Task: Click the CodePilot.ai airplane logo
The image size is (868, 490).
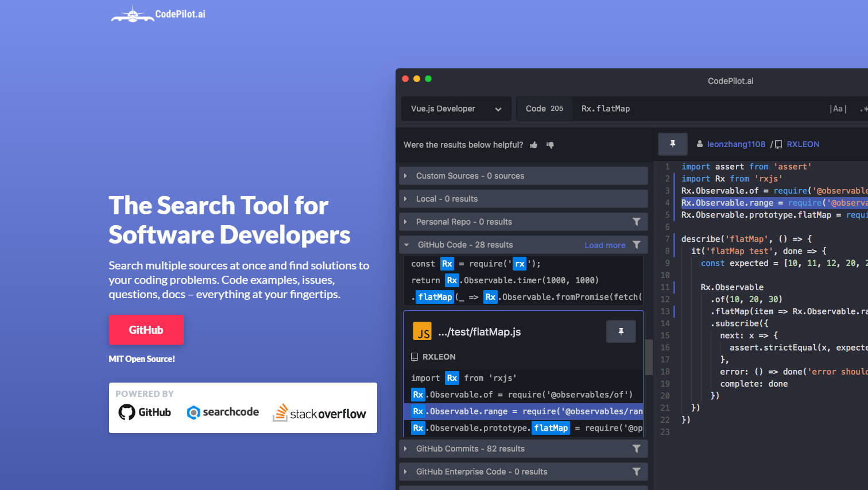Action: (x=158, y=14)
